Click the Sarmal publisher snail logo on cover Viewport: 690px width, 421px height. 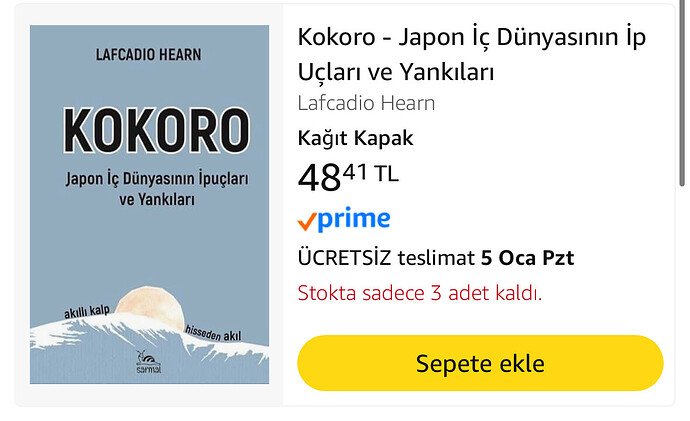tap(148, 362)
